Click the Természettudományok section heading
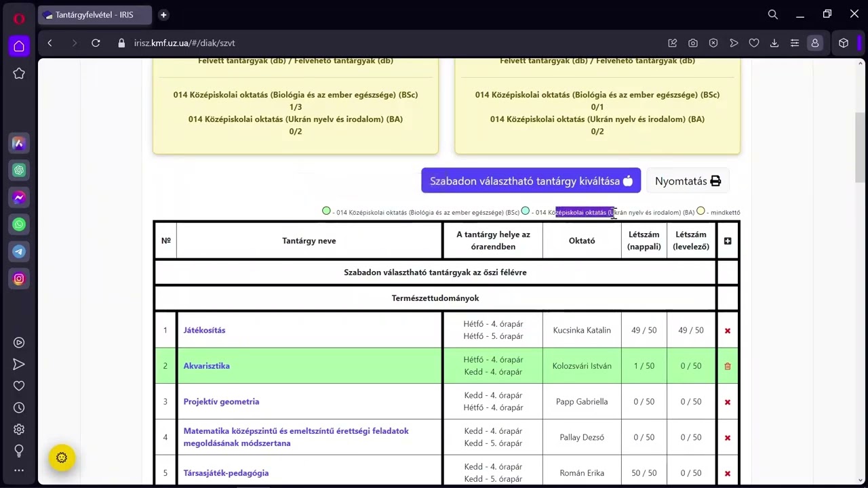The width and height of the screenshot is (868, 488). [x=435, y=298]
